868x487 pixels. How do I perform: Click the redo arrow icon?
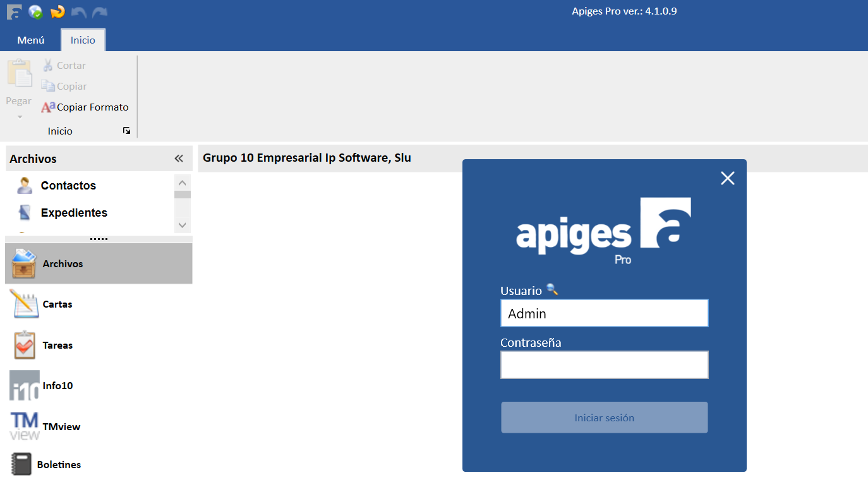pyautogui.click(x=100, y=12)
